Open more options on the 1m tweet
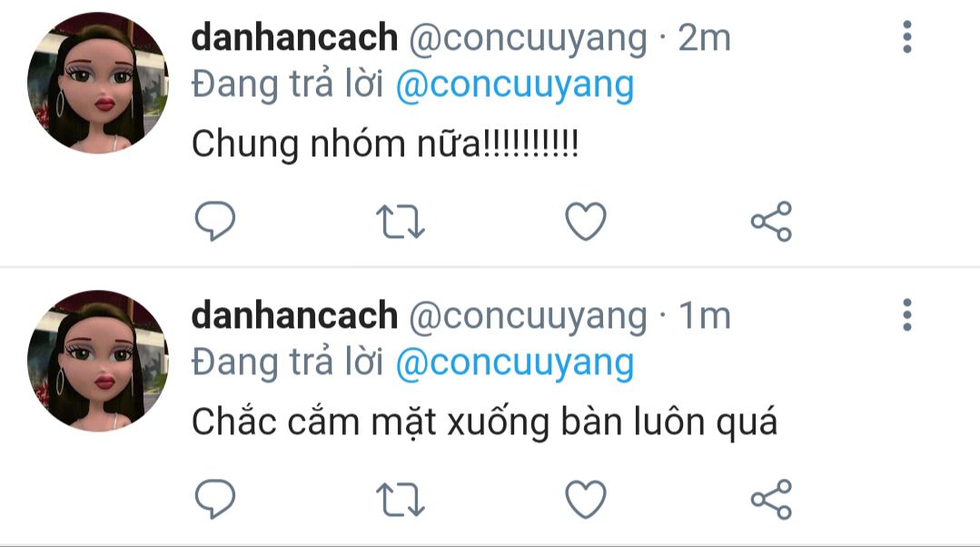This screenshot has width=980, height=547. (x=906, y=314)
